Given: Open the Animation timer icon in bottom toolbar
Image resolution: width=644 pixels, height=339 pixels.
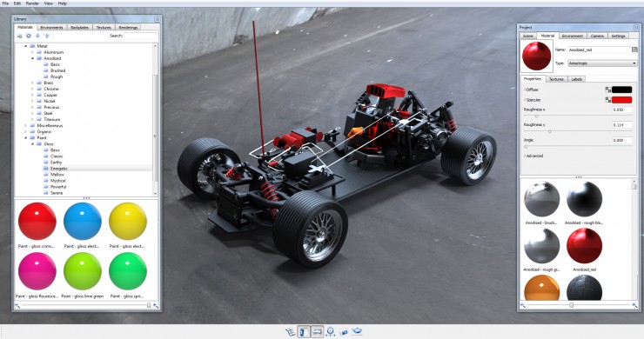Looking at the screenshot, I should tap(330, 332).
